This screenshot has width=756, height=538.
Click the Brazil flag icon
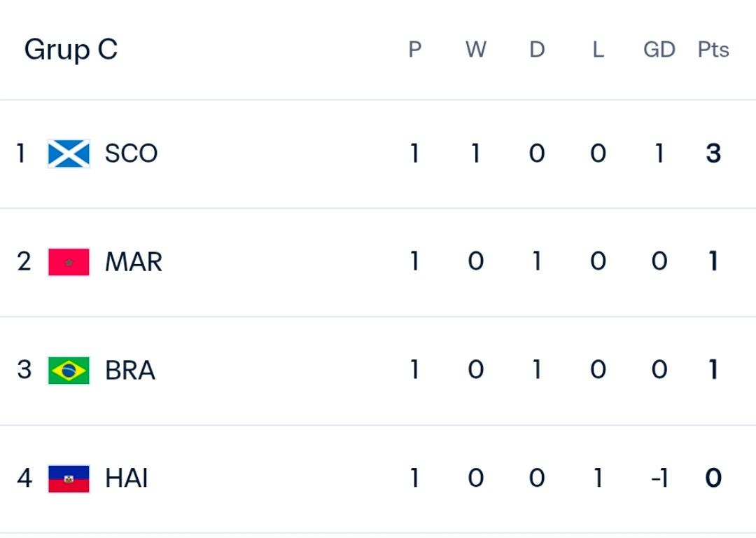click(x=69, y=370)
